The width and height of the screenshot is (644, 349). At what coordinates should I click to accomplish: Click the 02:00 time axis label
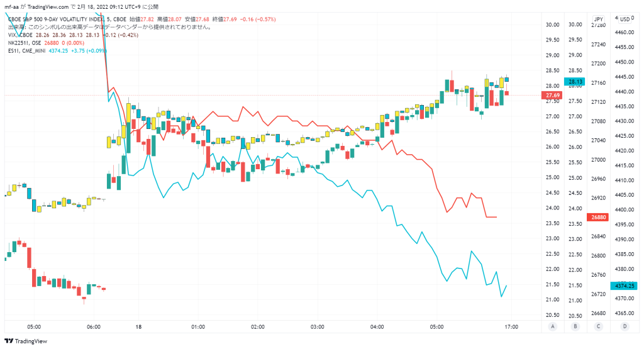click(257, 327)
